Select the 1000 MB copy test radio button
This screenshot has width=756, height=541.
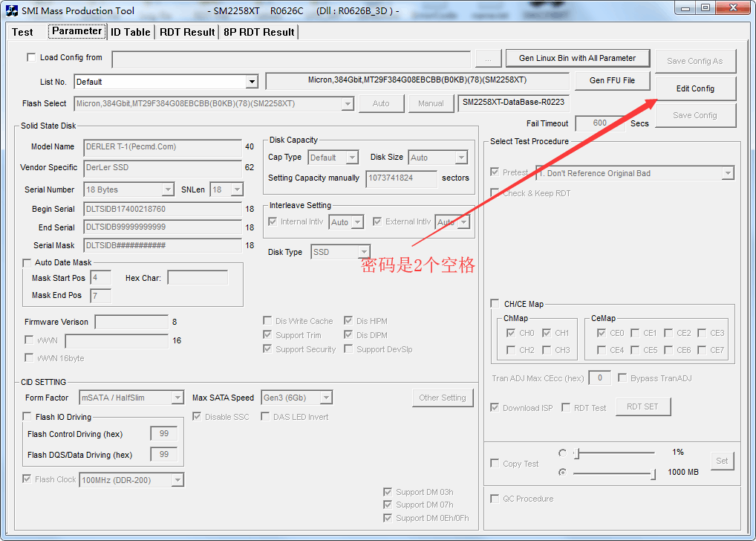click(562, 472)
